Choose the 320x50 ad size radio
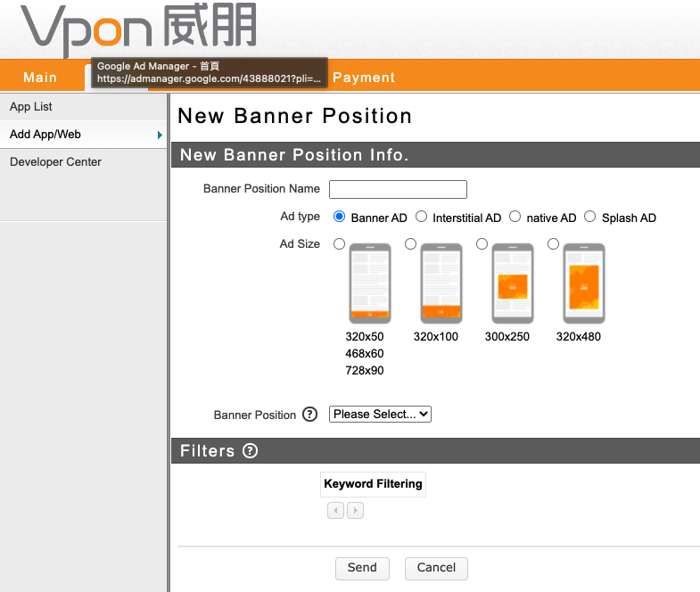Screen dimensions: 700x592 (x=339, y=243)
